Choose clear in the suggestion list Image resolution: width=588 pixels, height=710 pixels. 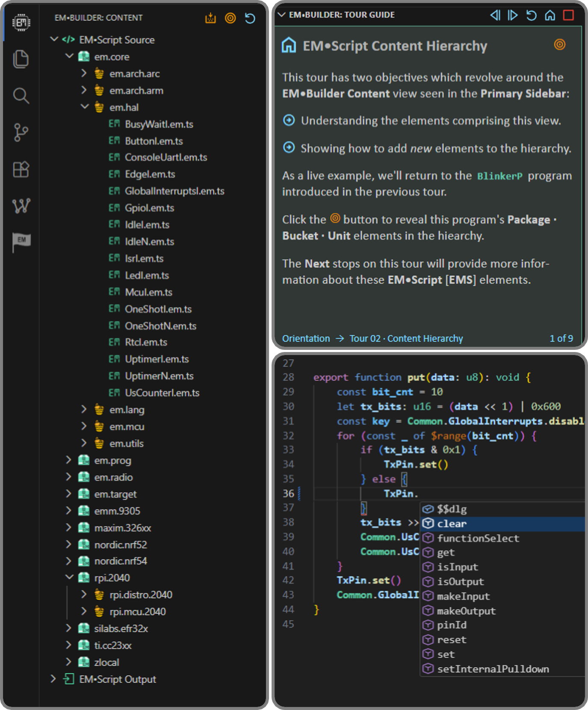pyautogui.click(x=452, y=524)
